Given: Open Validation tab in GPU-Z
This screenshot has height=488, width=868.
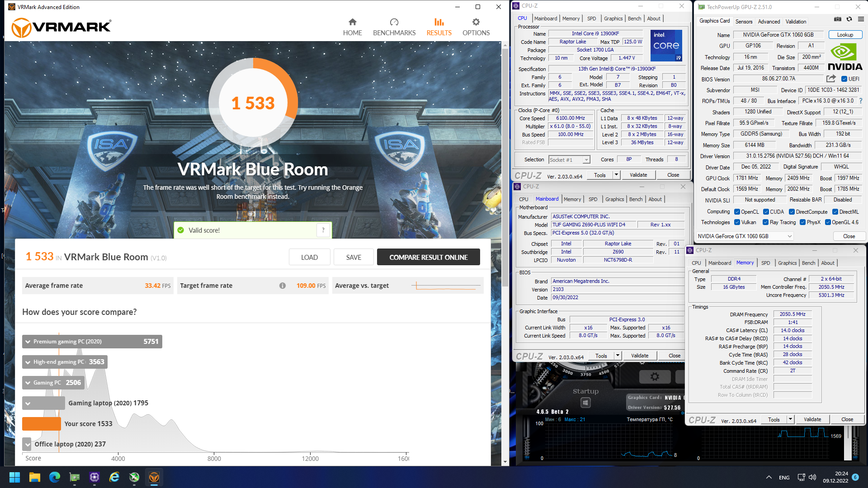Looking at the screenshot, I should coord(796,22).
